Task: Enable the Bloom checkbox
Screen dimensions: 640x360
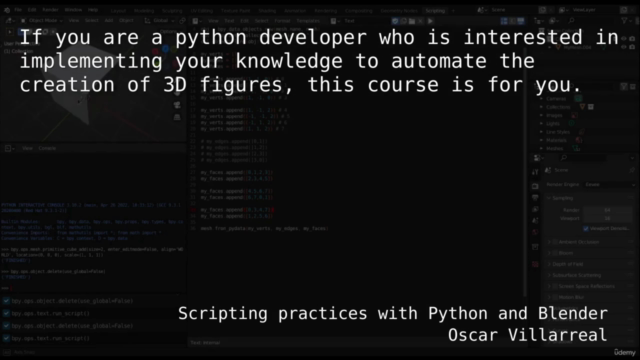Action: (x=555, y=253)
